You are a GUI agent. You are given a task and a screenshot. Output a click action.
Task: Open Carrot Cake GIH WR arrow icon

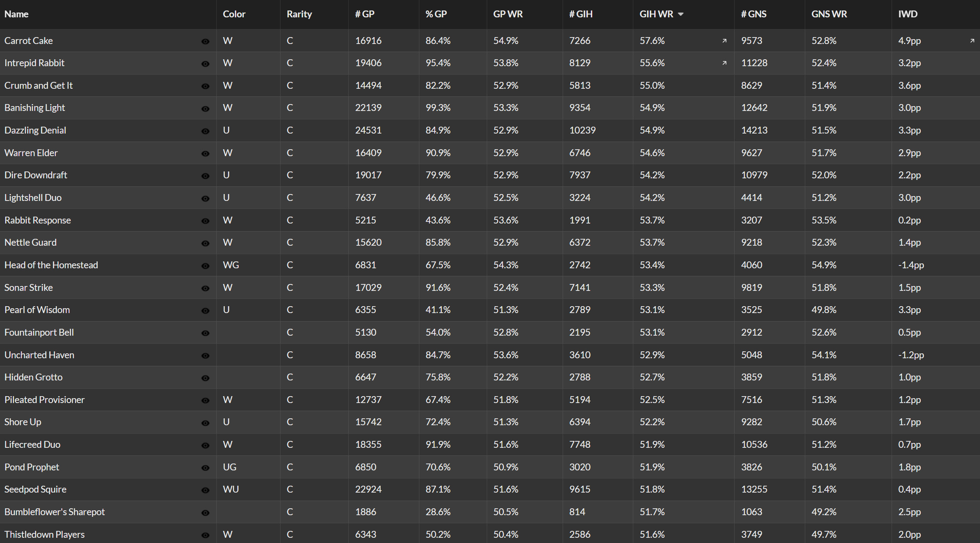click(725, 41)
